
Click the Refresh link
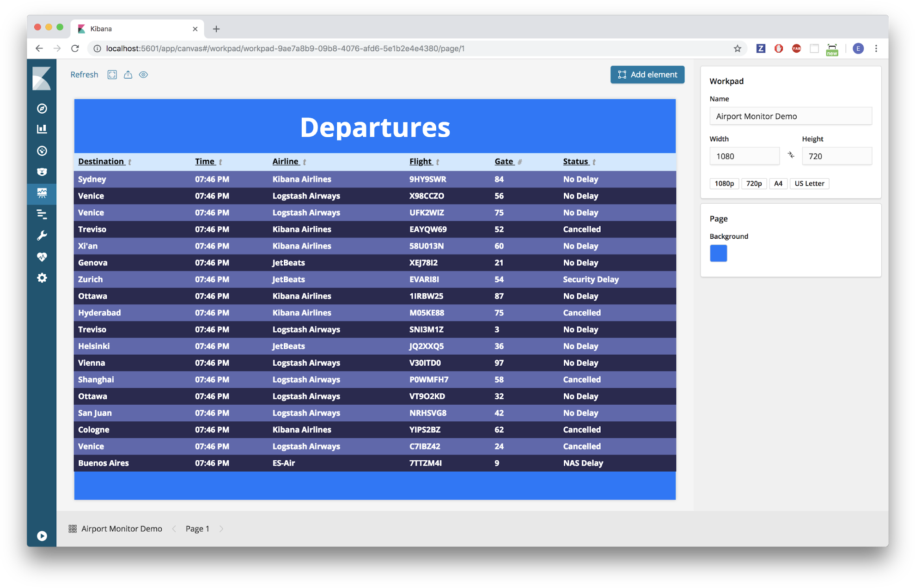pyautogui.click(x=84, y=74)
